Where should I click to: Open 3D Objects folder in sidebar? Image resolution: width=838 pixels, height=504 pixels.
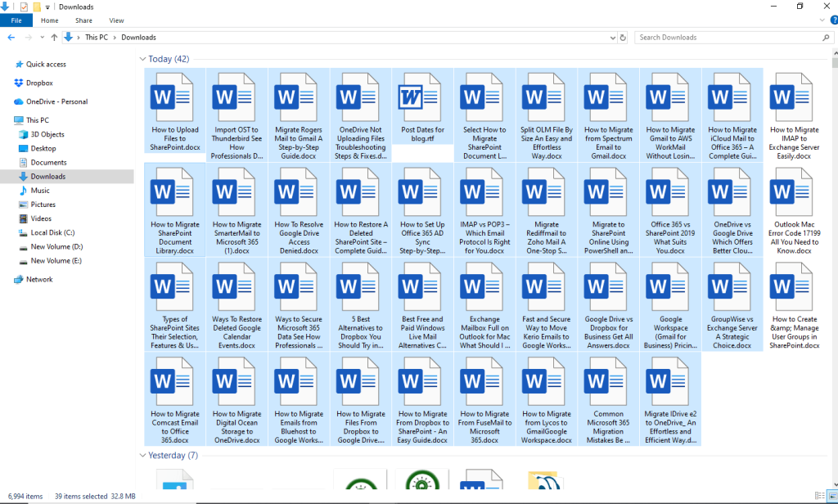47,134
